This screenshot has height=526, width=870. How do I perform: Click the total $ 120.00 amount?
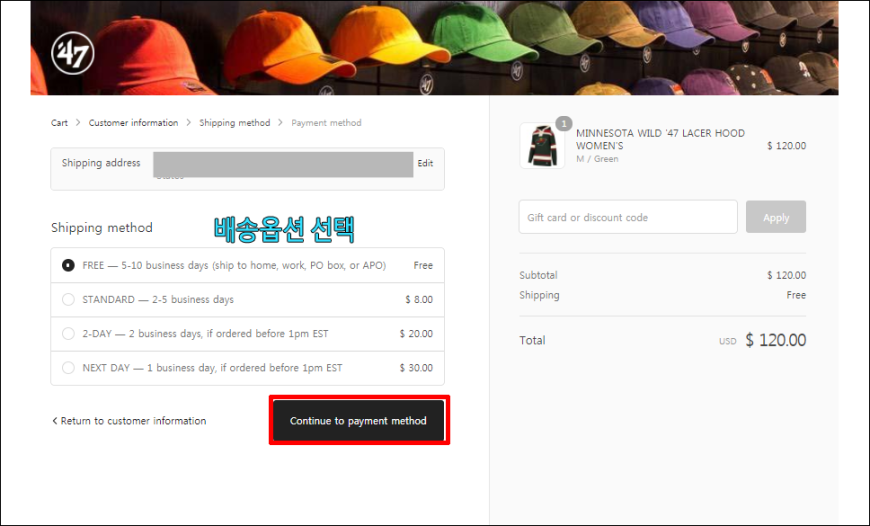(x=776, y=340)
